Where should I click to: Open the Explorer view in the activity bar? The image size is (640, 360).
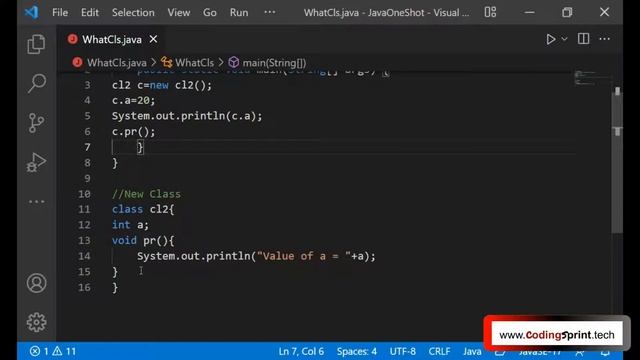click(x=36, y=44)
